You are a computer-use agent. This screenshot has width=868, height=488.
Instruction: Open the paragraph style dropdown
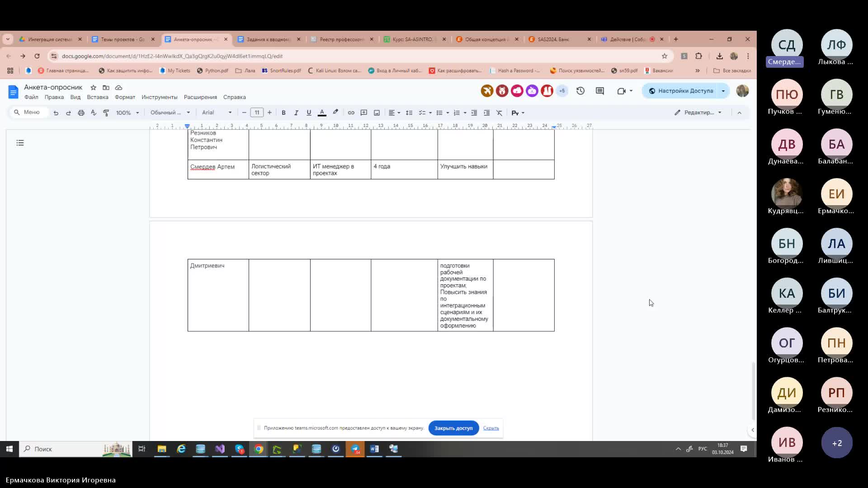pyautogui.click(x=170, y=113)
